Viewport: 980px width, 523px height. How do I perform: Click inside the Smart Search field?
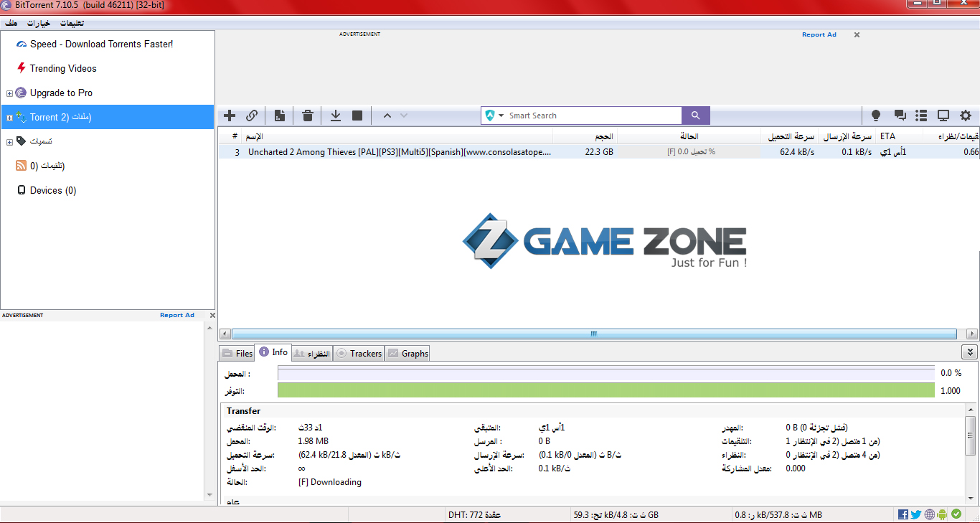coord(592,116)
